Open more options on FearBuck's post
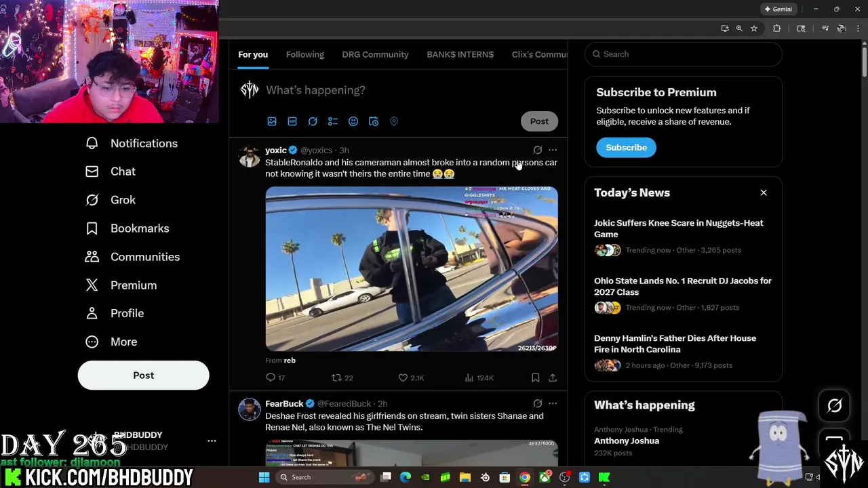This screenshot has width=868, height=488. point(553,403)
